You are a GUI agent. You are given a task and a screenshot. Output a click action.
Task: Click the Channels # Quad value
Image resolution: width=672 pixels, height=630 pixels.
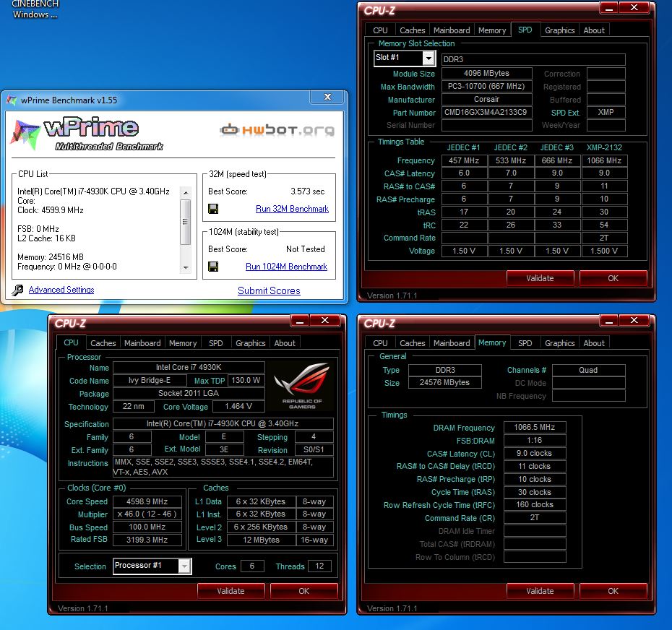[x=588, y=370]
